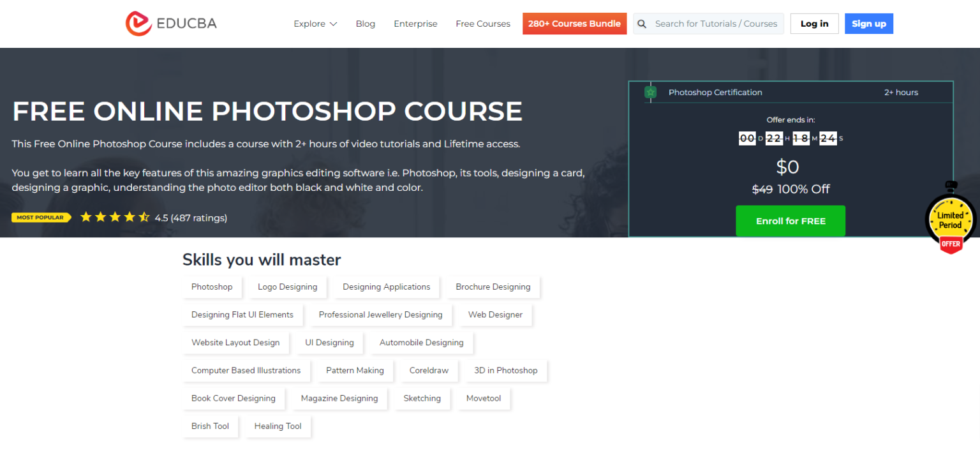The image size is (980, 455).
Task: Click the MOST POPULAR badge
Action: tap(41, 217)
